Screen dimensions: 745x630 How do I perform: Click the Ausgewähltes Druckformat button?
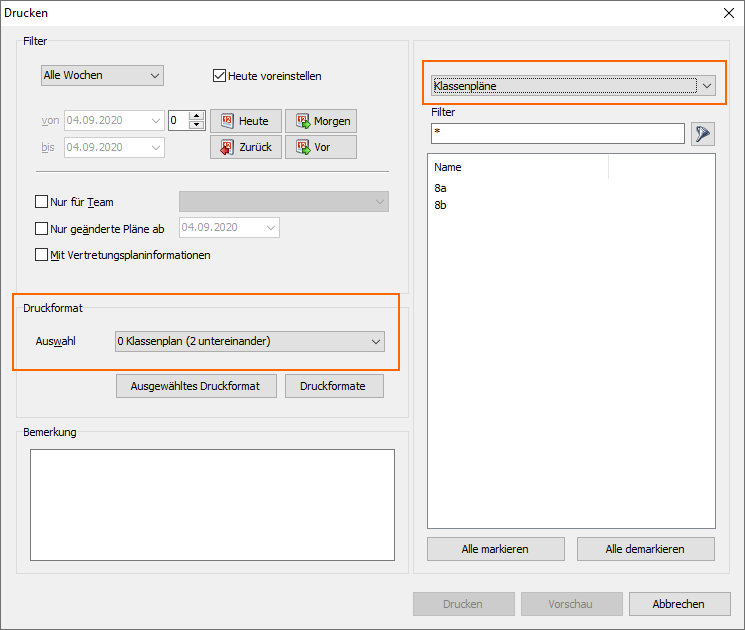pyautogui.click(x=196, y=386)
